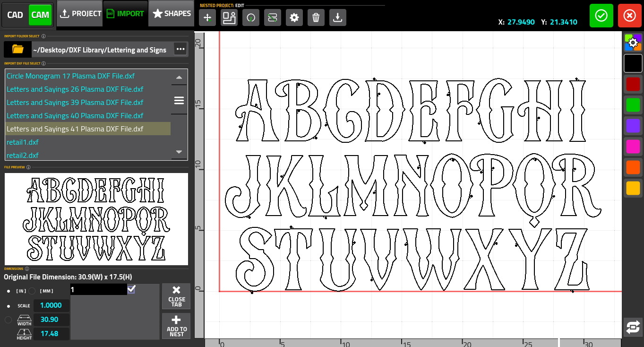Image resolution: width=644 pixels, height=347 pixels.
Task: Select the Width radio button
Action: (9, 320)
